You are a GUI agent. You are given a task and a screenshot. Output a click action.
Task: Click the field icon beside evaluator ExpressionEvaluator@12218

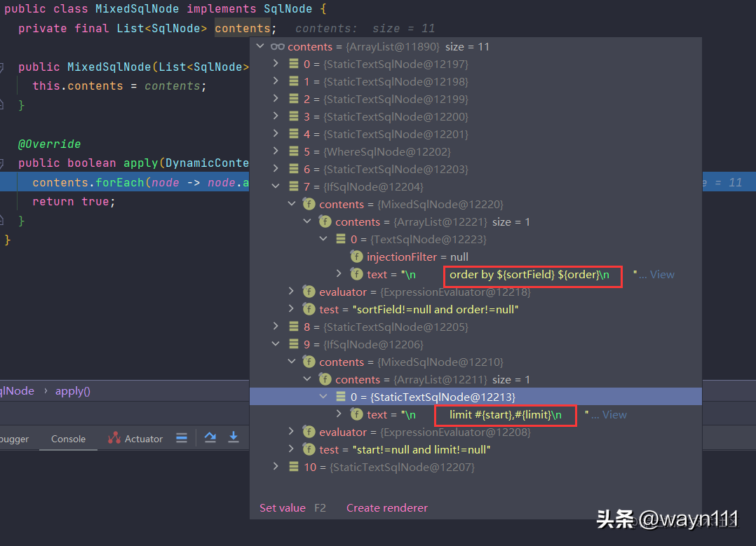pos(309,292)
